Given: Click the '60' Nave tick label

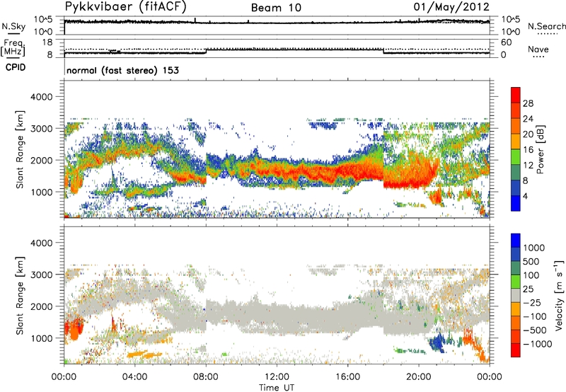Looking at the screenshot, I should 506,42.
